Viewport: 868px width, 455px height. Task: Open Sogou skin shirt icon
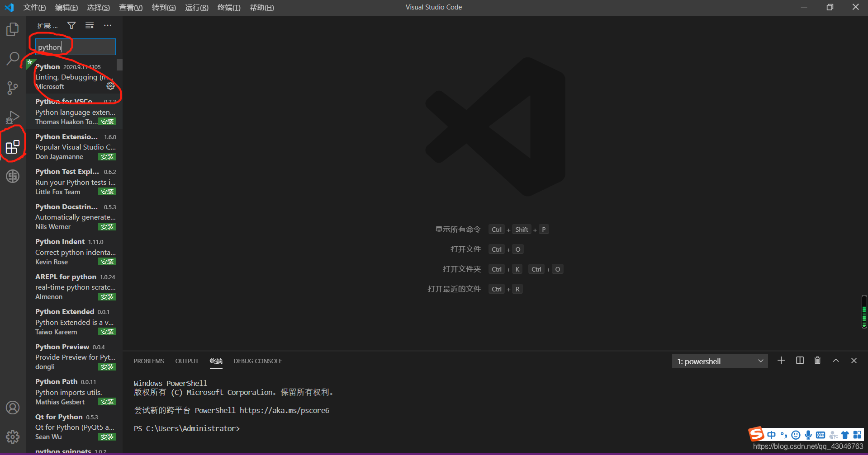coord(845,435)
